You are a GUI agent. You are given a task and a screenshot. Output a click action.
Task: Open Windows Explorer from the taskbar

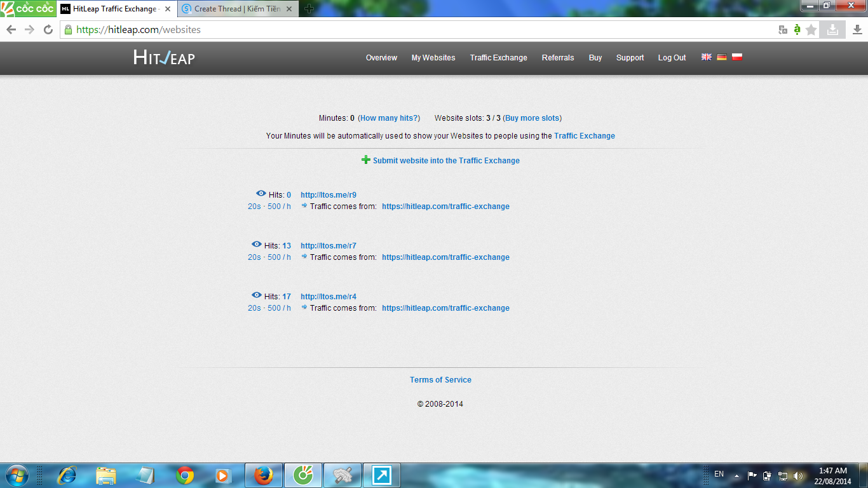[x=106, y=475]
